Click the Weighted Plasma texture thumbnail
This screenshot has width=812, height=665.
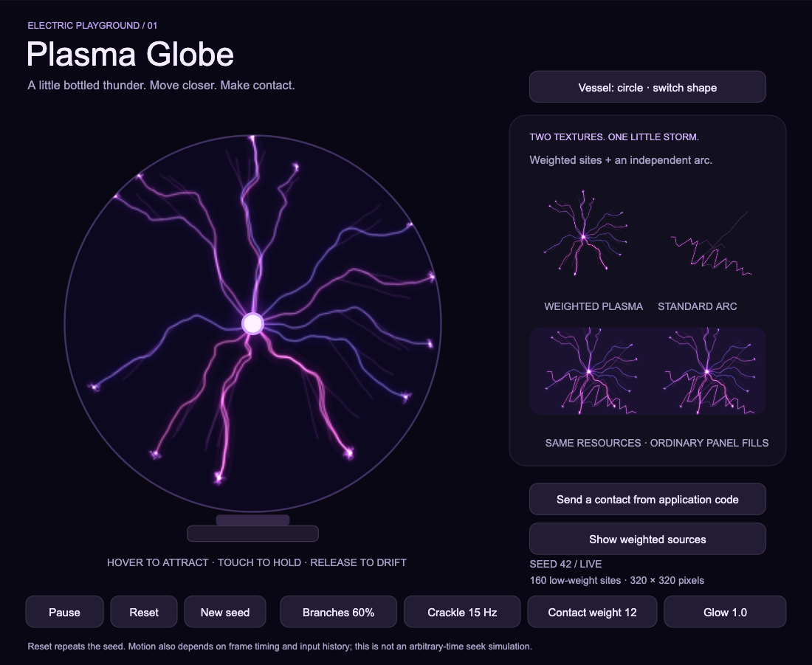pos(585,233)
